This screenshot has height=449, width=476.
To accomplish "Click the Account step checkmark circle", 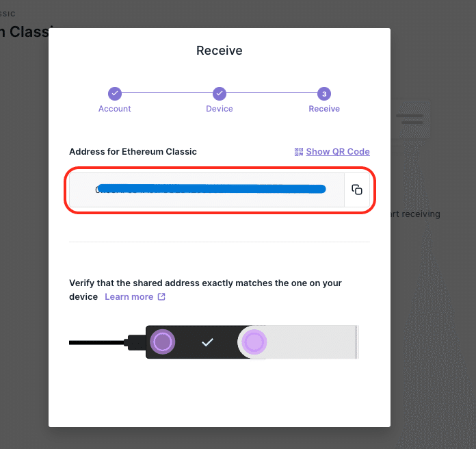I will pos(115,93).
